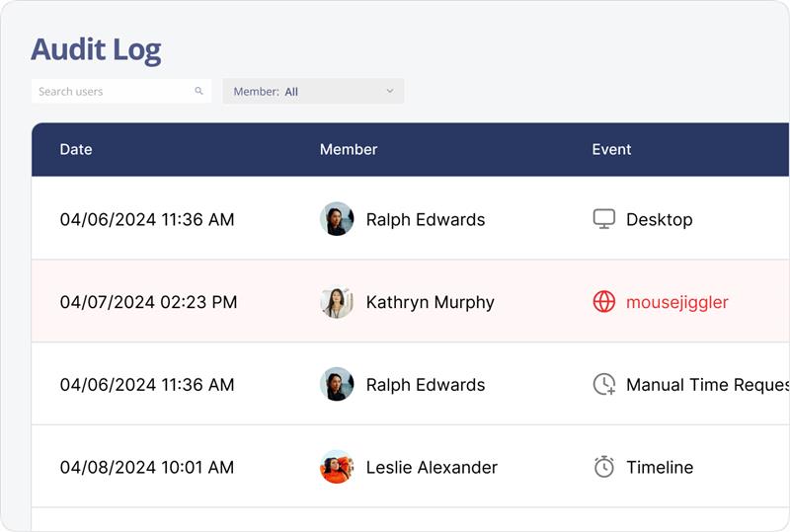Click the Timeline stopwatch icon
Image resolution: width=790 pixels, height=532 pixels.
pos(604,467)
